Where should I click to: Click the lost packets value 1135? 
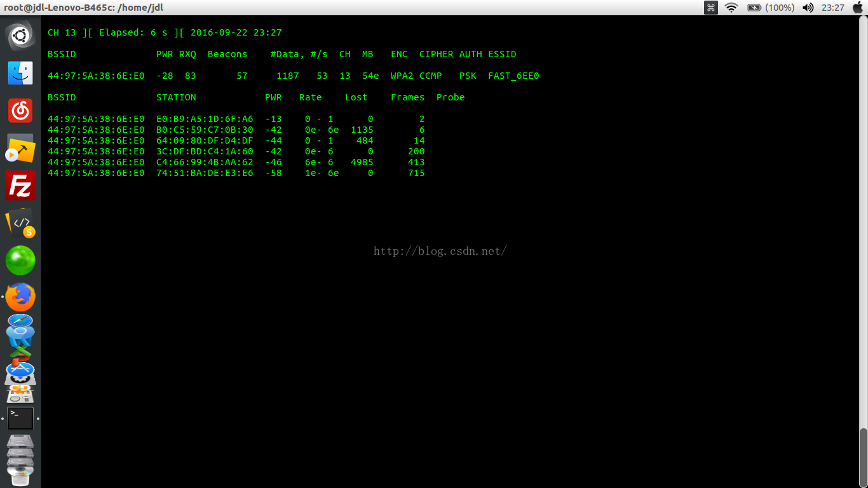pyautogui.click(x=362, y=130)
